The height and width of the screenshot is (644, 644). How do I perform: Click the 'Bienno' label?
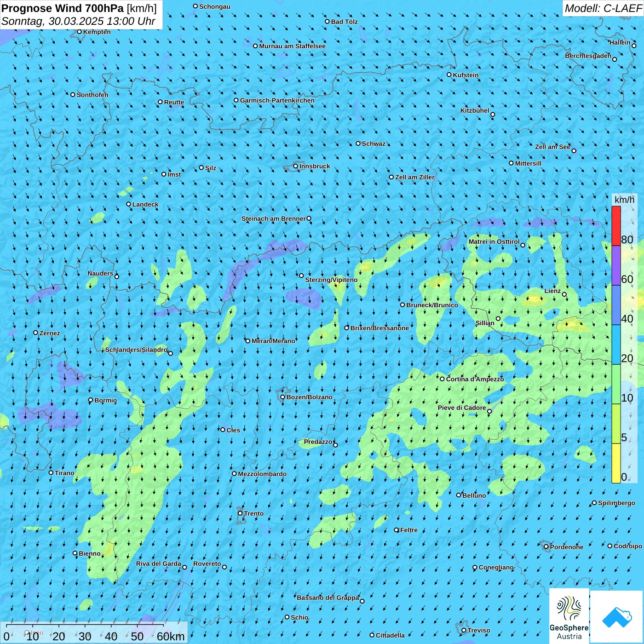click(x=90, y=553)
